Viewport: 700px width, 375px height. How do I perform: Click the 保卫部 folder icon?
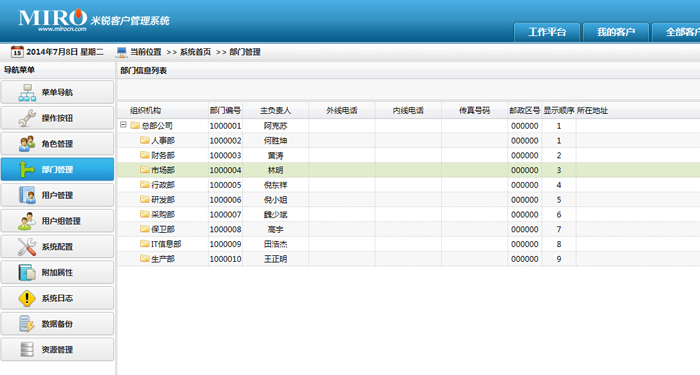pyautogui.click(x=145, y=229)
